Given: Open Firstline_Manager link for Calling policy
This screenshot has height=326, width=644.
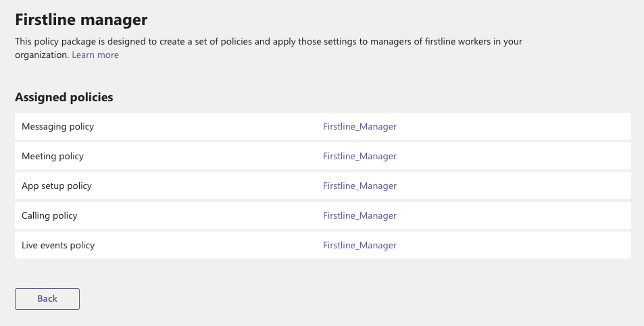Looking at the screenshot, I should point(360,215).
